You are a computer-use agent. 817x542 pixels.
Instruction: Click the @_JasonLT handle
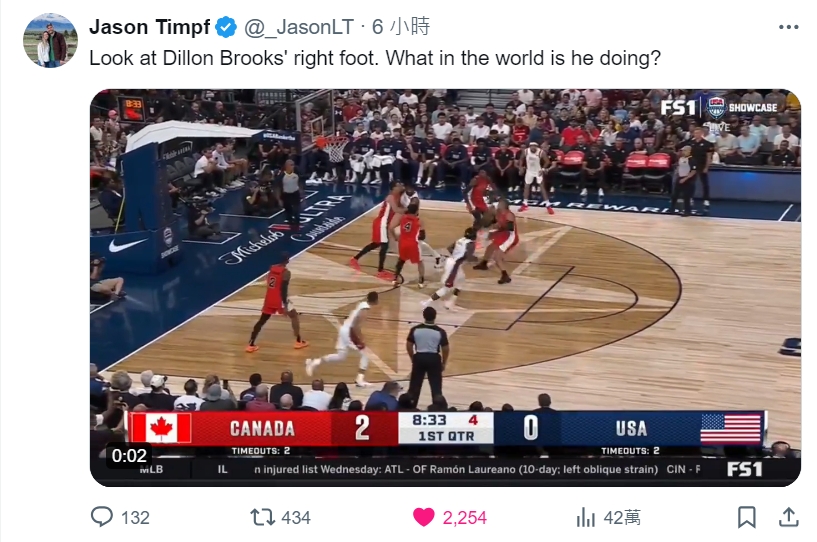point(299,27)
